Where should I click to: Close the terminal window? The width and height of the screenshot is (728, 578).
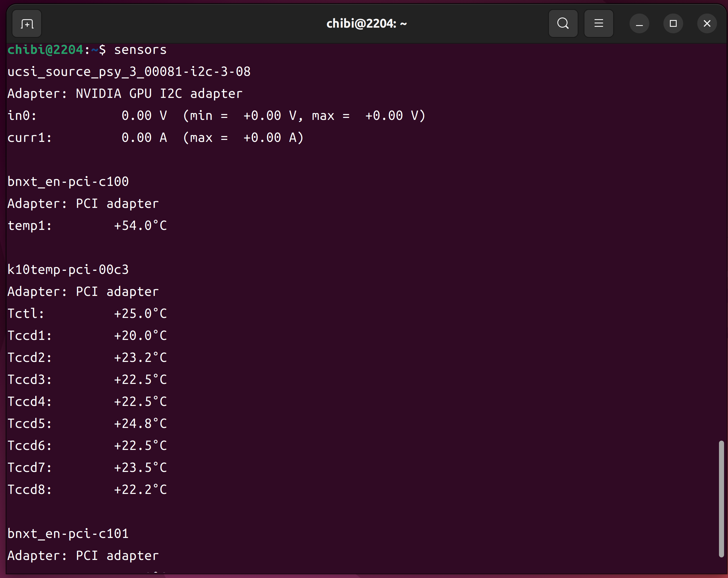click(x=707, y=24)
